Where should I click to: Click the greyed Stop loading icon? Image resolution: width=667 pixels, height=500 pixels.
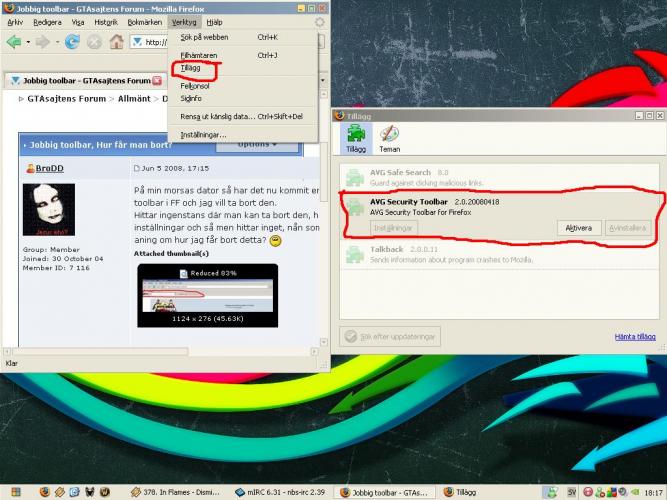coord(94,42)
